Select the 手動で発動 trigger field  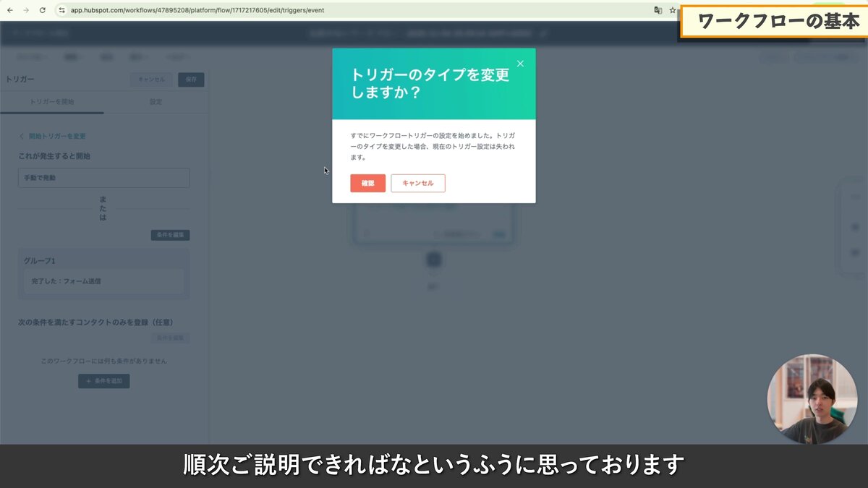(x=103, y=177)
